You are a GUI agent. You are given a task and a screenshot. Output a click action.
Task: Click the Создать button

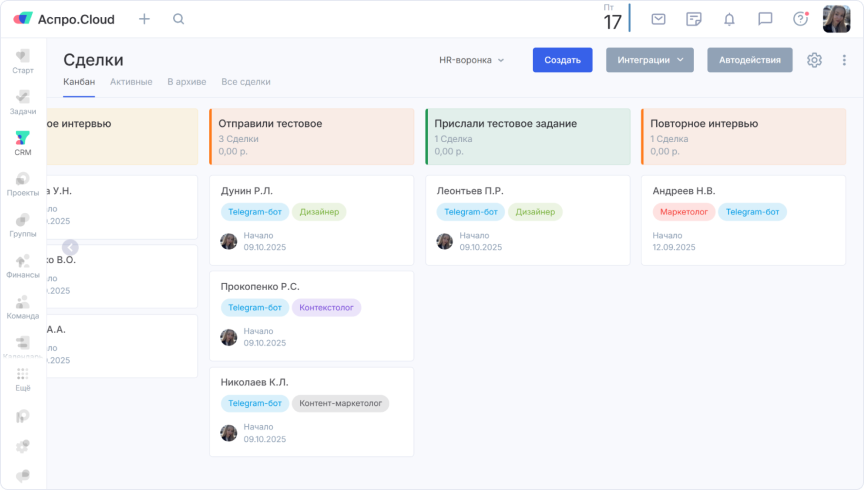tap(562, 60)
